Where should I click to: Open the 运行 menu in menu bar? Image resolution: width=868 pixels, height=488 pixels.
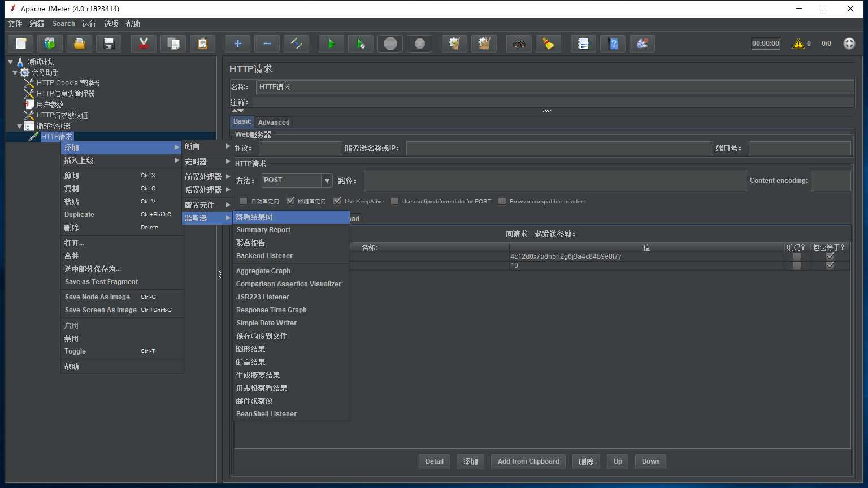[89, 24]
